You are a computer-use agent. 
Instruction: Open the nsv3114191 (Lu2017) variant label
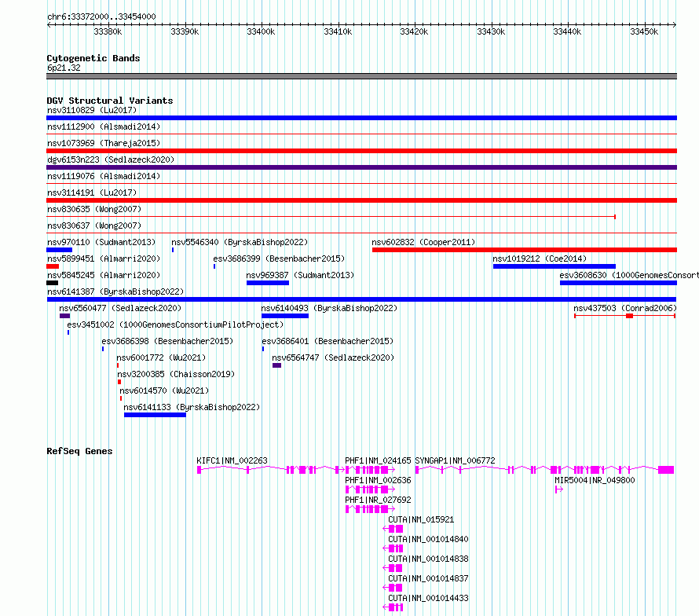[92, 192]
